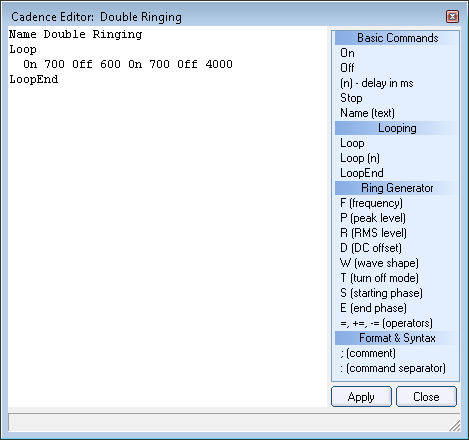Screen dimensions: 469x440
Task: Place cursor in the cadence script text area
Action: 167,217
